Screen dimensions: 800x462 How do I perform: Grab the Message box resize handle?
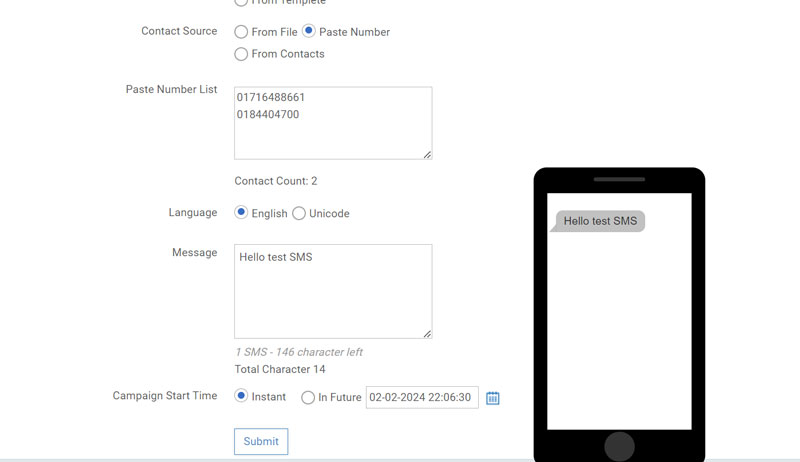(x=427, y=333)
